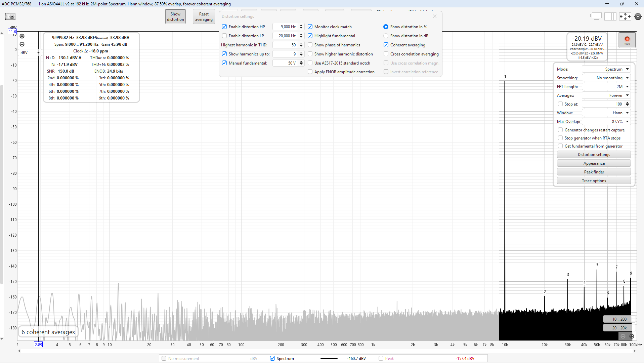Select the Show distortion in dB radio button
The image size is (644, 363).
386,36
